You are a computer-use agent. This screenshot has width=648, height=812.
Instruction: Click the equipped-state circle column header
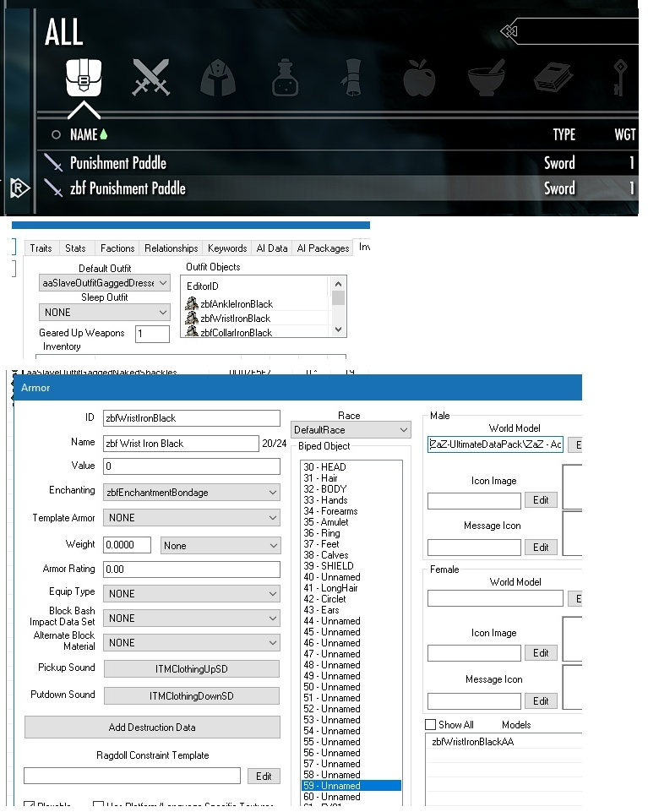tap(56, 134)
